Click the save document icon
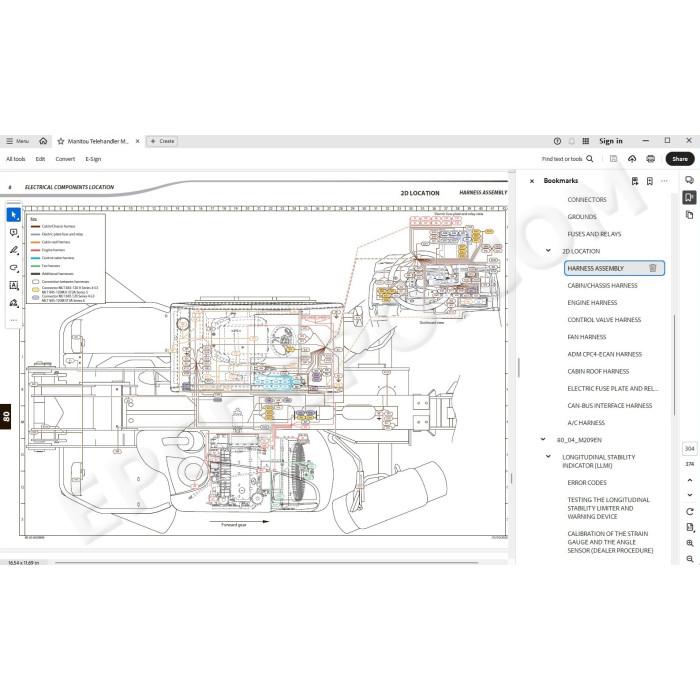 (613, 159)
